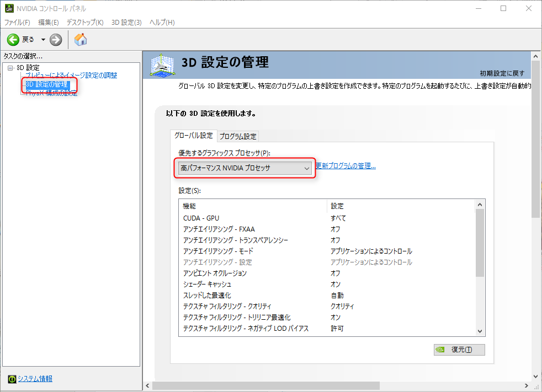Click the 許可 value for ネガティブ LOD バイアス

click(x=337, y=329)
